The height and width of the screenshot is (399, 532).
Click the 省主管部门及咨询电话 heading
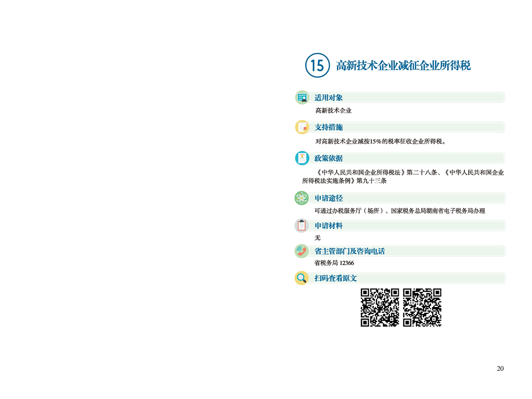349,251
